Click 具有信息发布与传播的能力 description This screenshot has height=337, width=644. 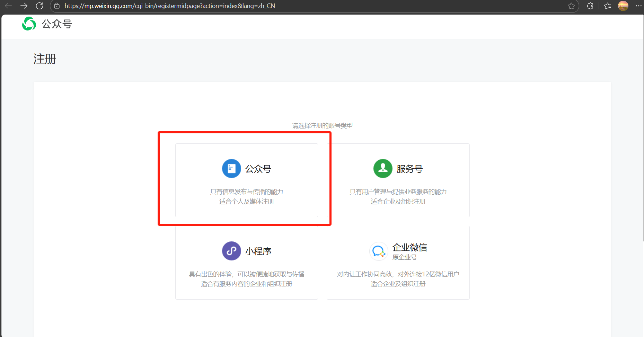pos(247,192)
